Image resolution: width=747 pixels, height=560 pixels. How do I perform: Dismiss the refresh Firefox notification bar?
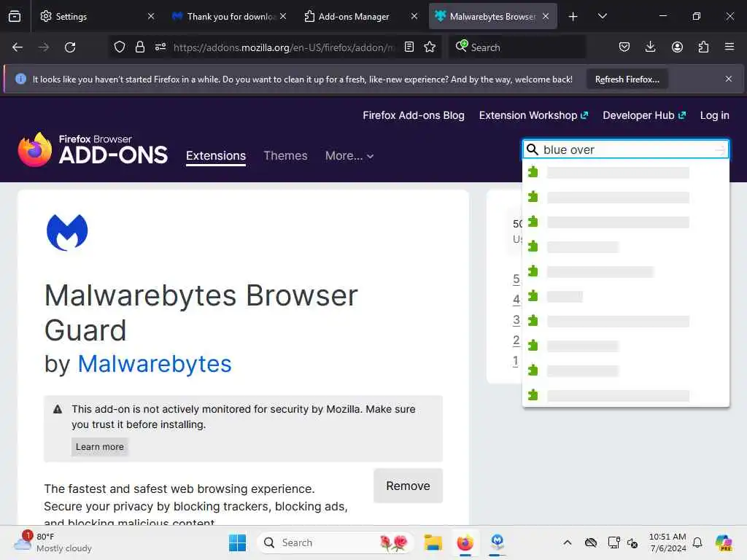(x=729, y=79)
